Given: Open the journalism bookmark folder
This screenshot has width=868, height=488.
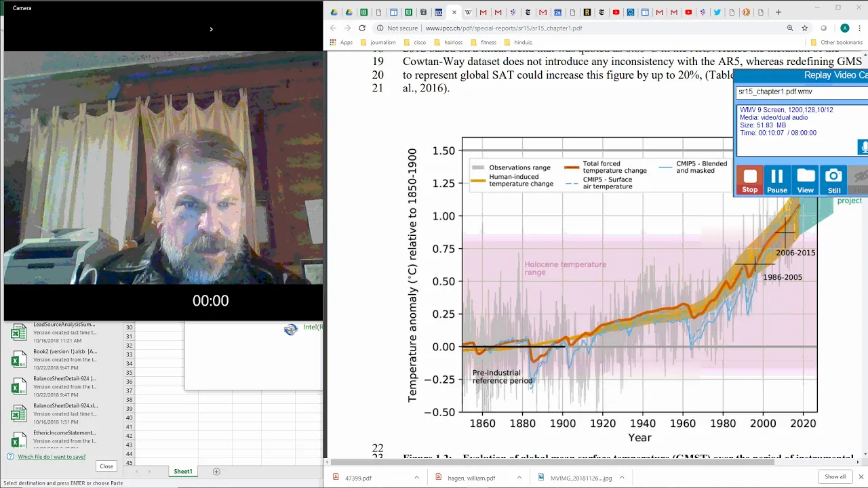Looking at the screenshot, I should (378, 42).
